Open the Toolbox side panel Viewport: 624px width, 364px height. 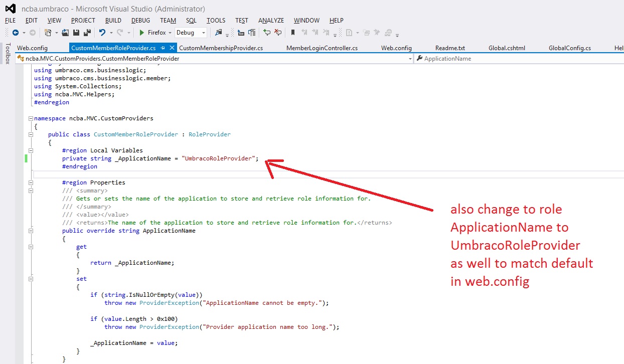tap(8, 54)
